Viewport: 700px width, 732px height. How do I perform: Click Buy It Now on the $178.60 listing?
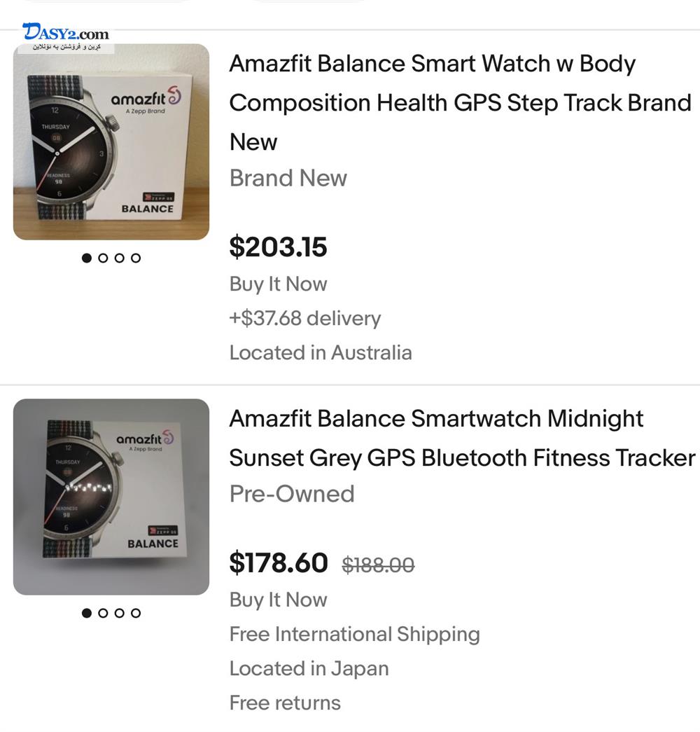pyautogui.click(x=278, y=600)
